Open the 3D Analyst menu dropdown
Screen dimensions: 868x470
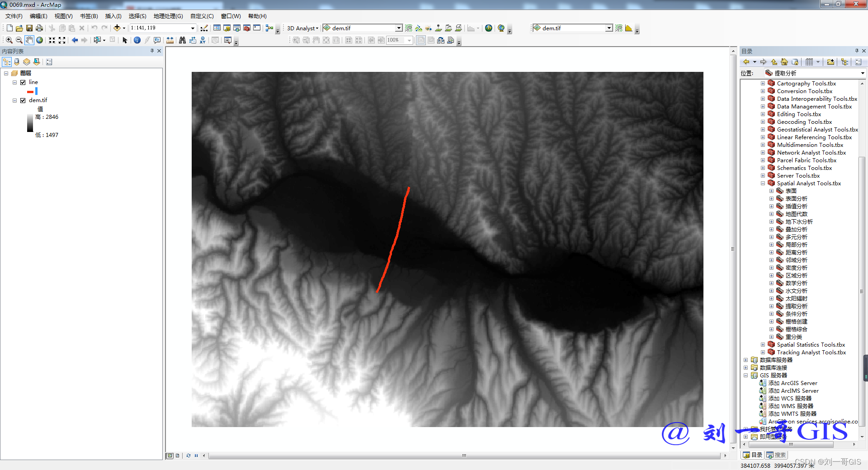point(303,28)
